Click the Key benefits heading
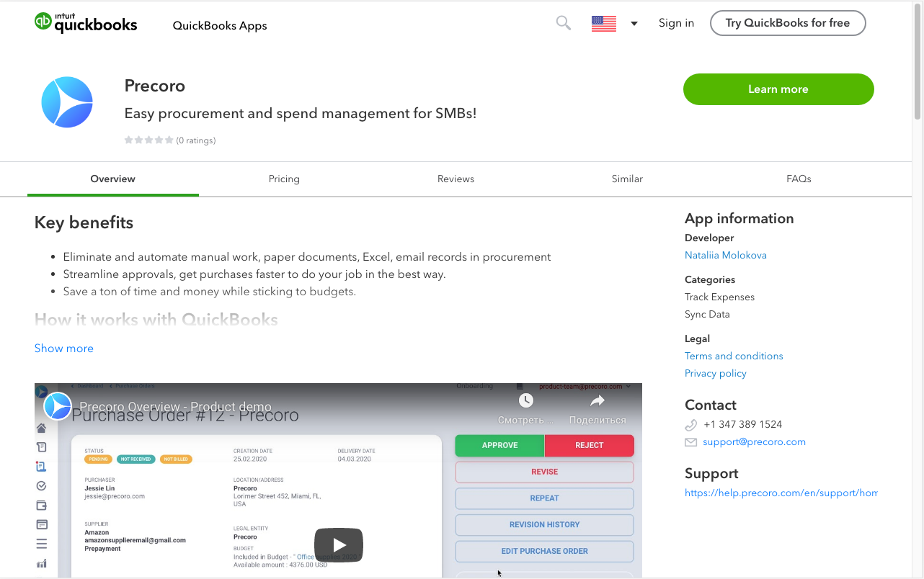This screenshot has width=924, height=579. point(84,223)
